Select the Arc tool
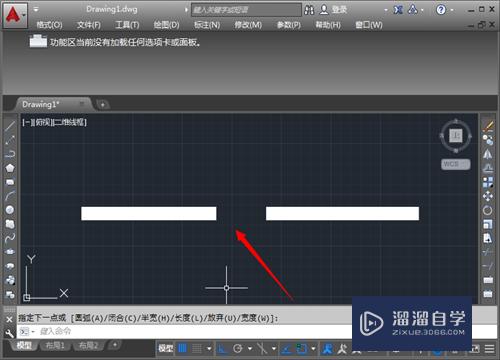This screenshot has width=500, height=360. (10, 196)
